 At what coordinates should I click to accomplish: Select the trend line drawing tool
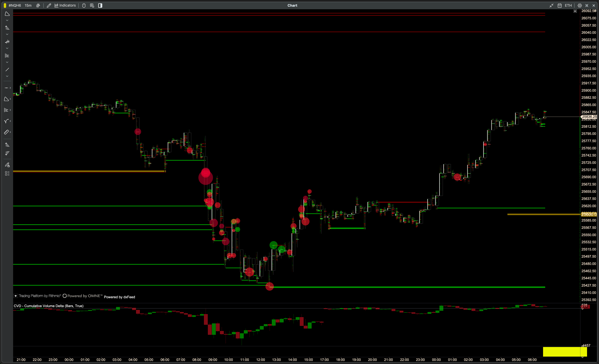[x=7, y=69]
